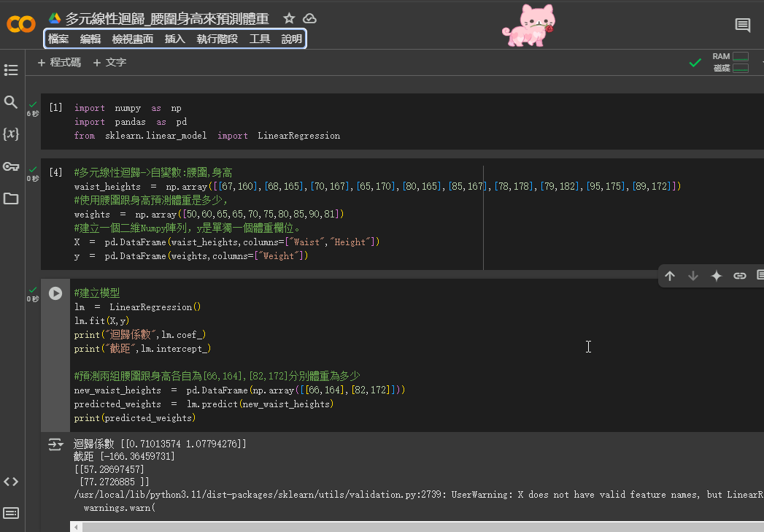This screenshot has height=532, width=764.
Task: Click the new_waist_heights DataFrame line
Action: tap(240, 390)
